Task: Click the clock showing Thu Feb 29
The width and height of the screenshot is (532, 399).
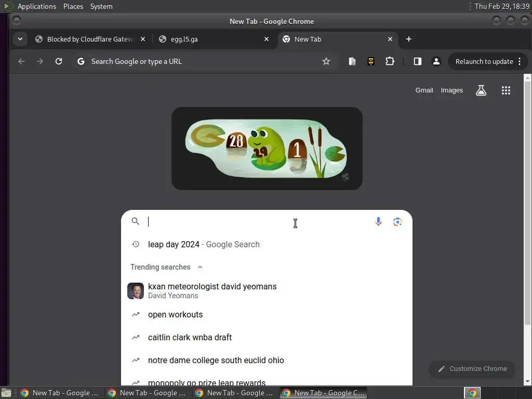Action: coord(502,6)
